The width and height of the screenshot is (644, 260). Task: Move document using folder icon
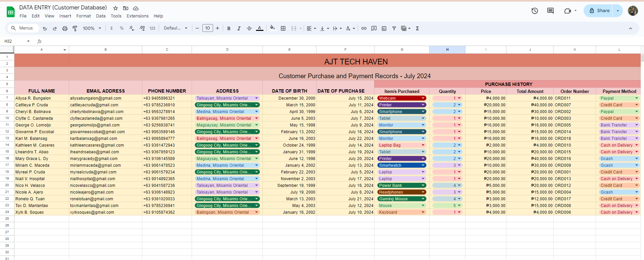[x=126, y=8]
